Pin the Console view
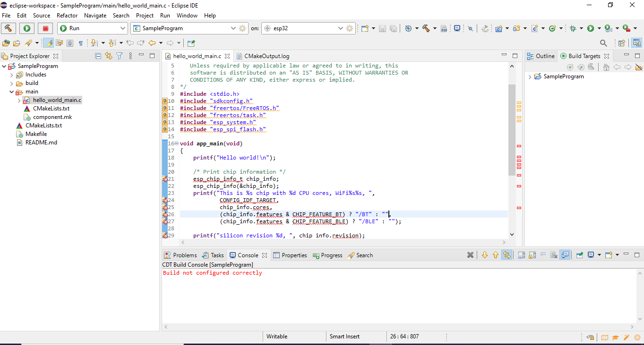The height and width of the screenshot is (345, 644). tap(580, 255)
